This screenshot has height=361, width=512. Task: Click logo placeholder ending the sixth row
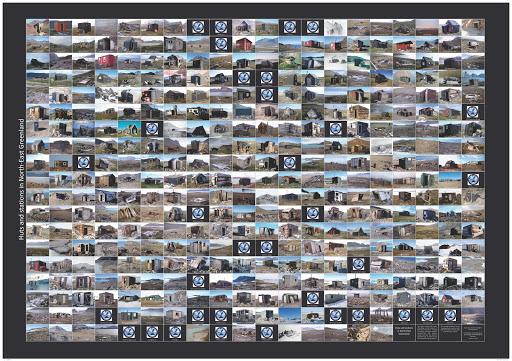[x=473, y=112]
